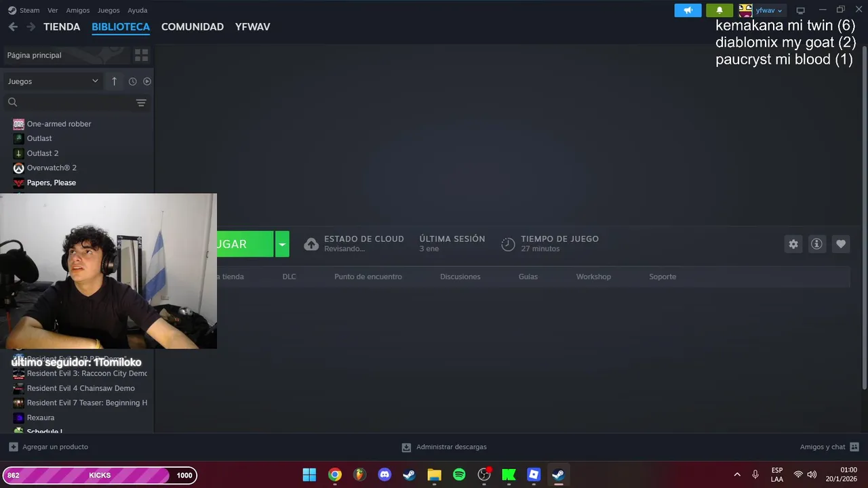868x488 pixels.
Task: Click the blue announcements megaphone button
Action: (688, 10)
